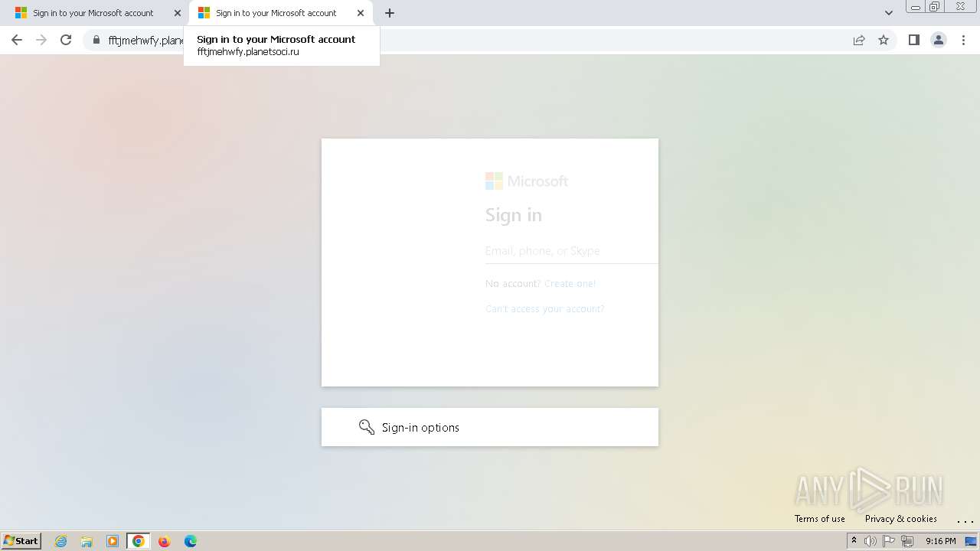Viewport: 980px width, 551px height.
Task: Follow the Create one! link
Action: tap(570, 283)
